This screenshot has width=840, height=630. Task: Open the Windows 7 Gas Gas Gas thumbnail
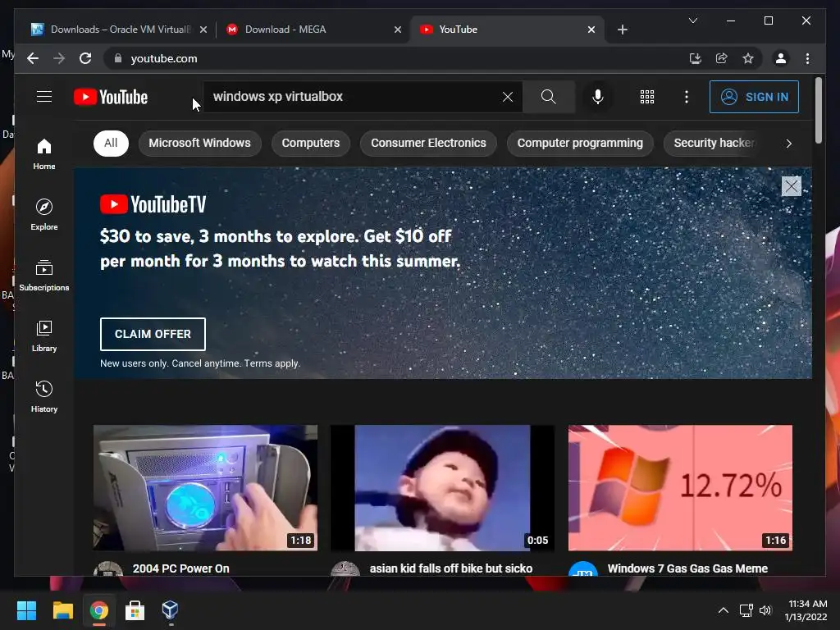coord(680,487)
